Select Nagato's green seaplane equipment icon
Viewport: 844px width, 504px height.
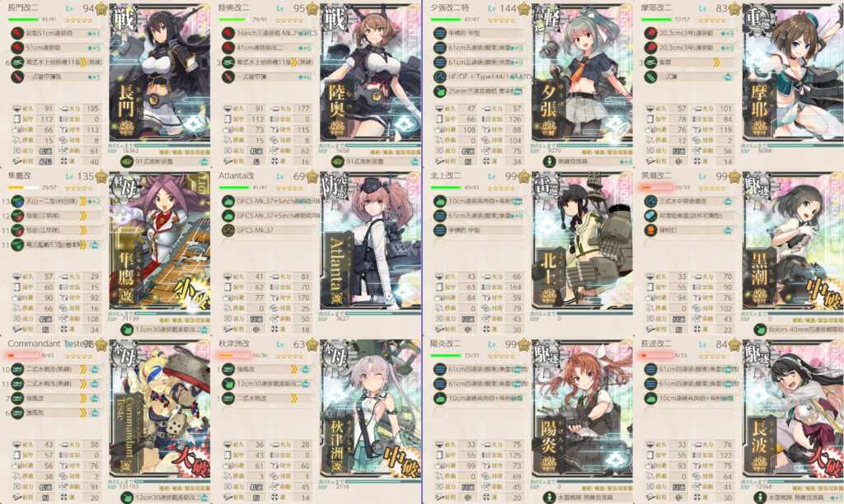[17, 63]
